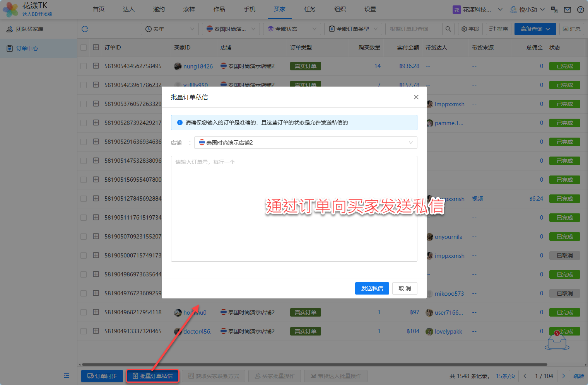588x385 pixels.
Task: Click the order number text area
Action: click(294, 209)
